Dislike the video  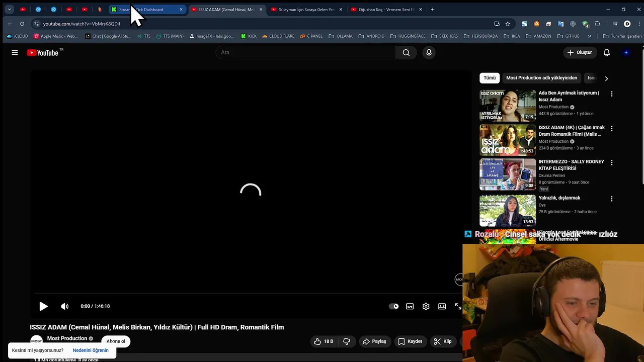347,341
